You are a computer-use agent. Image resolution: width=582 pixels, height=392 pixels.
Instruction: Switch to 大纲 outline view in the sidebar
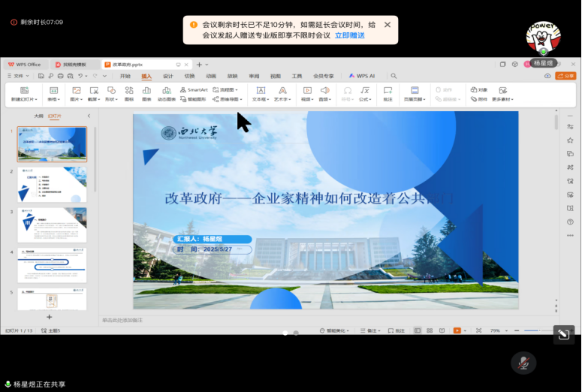(38, 116)
